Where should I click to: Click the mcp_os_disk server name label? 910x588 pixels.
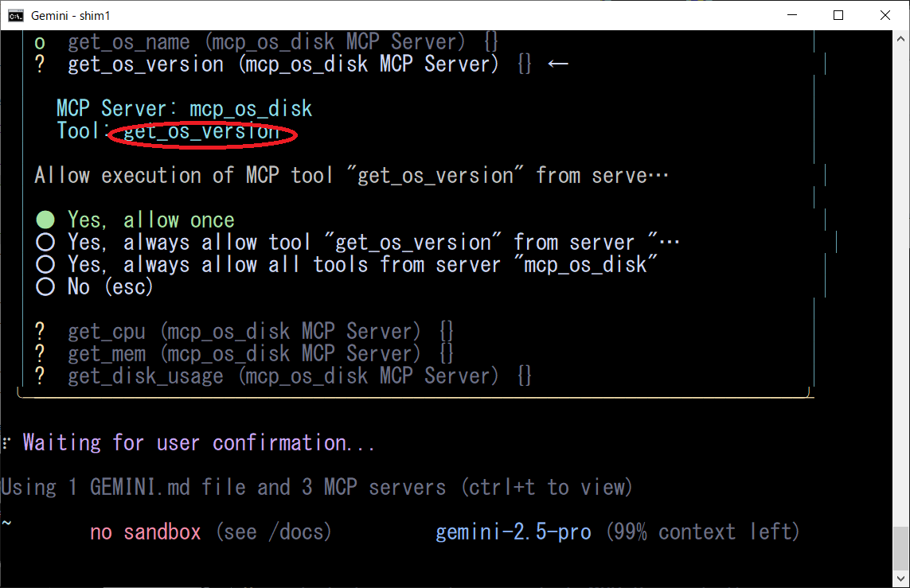pyautogui.click(x=251, y=109)
